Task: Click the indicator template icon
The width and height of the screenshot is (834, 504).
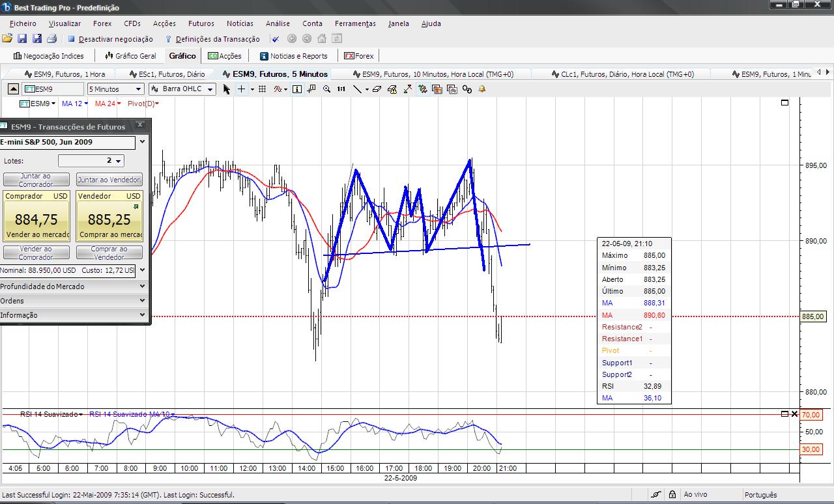Action: click(452, 89)
